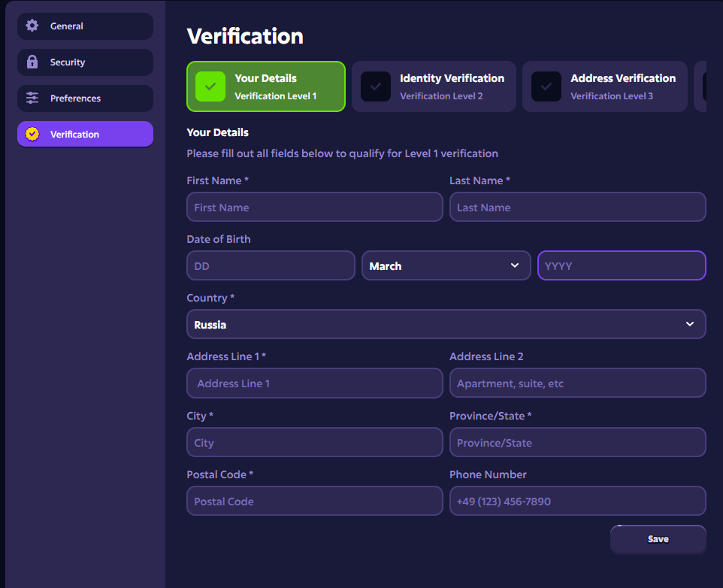Click the DD day of birth field
The width and height of the screenshot is (723, 588).
coord(271,265)
